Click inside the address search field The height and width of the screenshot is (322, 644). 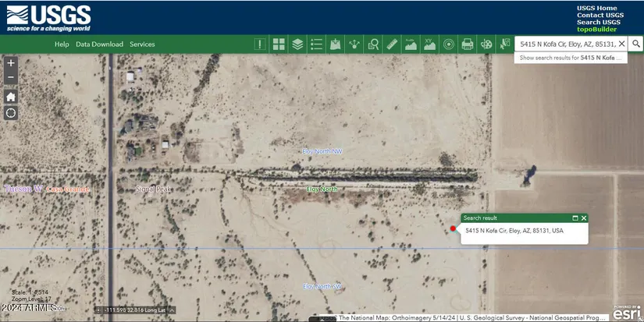[568, 44]
